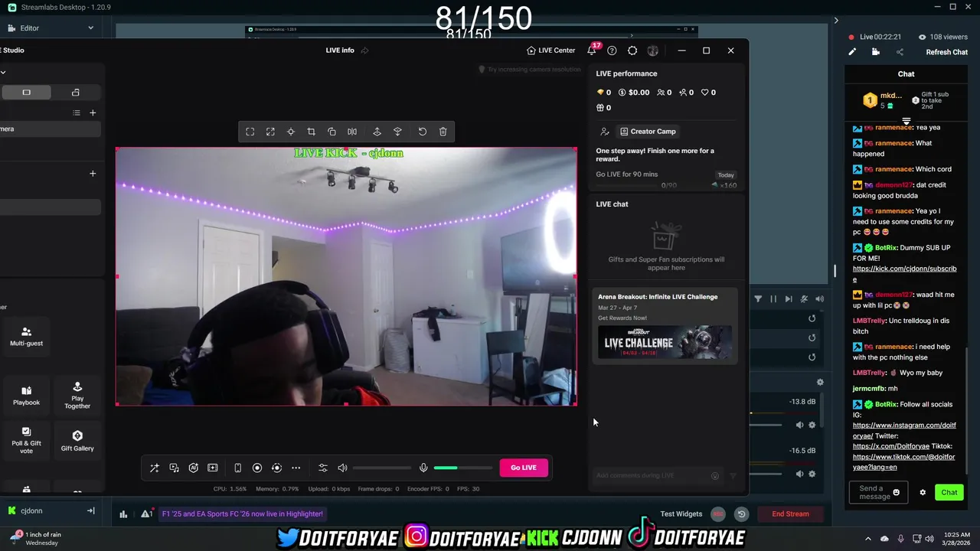Open Play Together
980x551 pixels.
tap(77, 395)
